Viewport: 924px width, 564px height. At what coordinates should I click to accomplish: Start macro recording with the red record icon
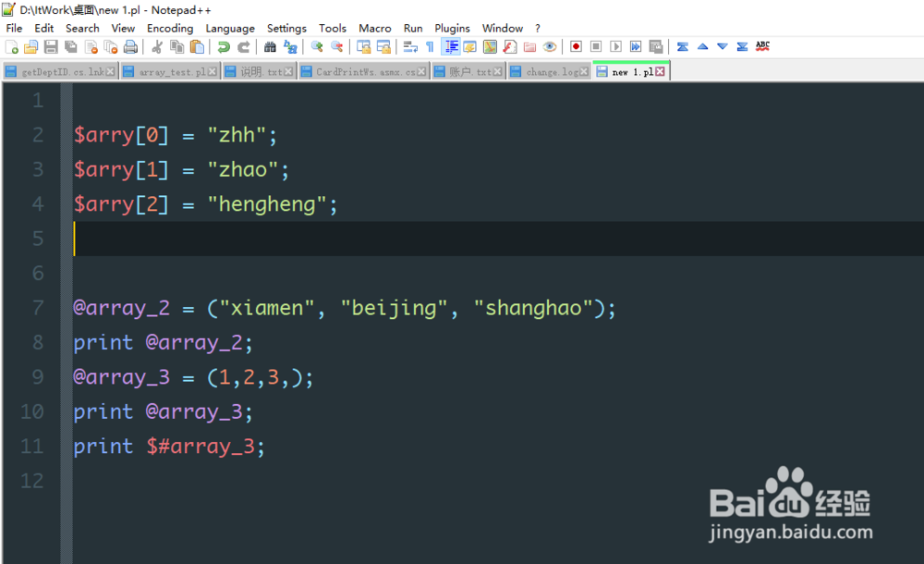[575, 46]
